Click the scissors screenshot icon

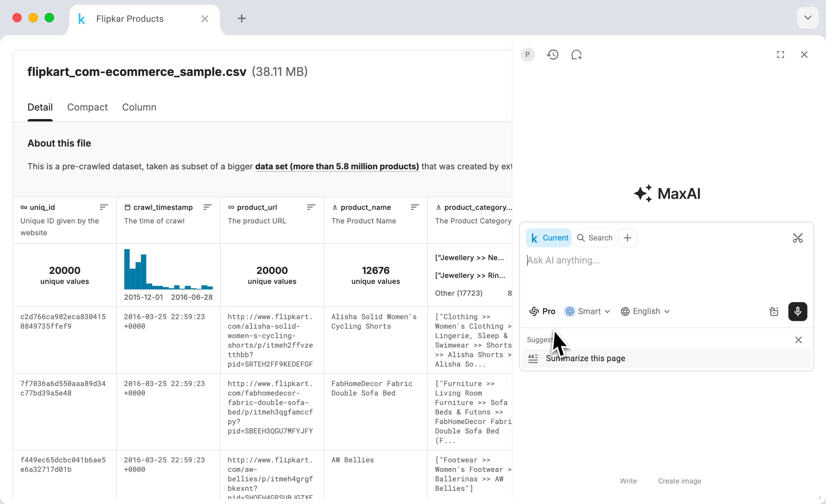point(798,238)
